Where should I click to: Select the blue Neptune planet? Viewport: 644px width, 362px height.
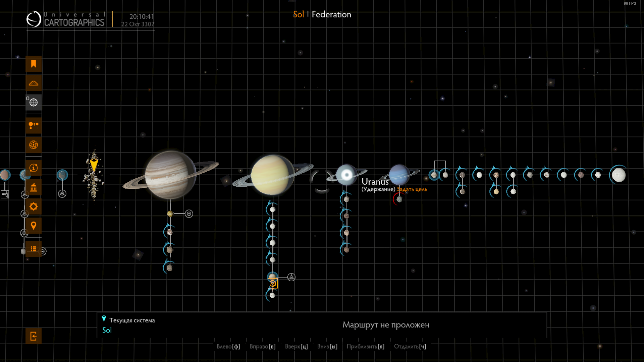point(399,175)
